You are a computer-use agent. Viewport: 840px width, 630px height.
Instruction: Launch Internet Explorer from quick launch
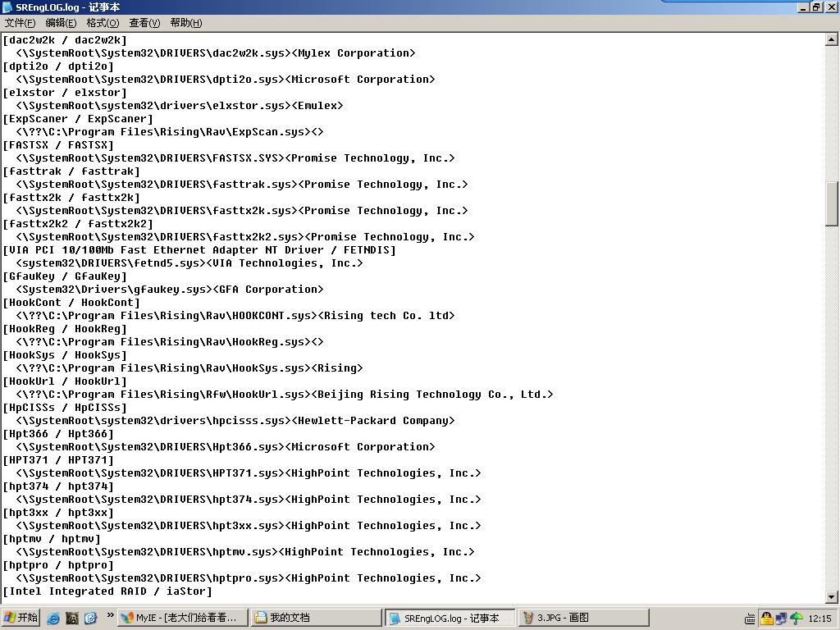coord(53,619)
